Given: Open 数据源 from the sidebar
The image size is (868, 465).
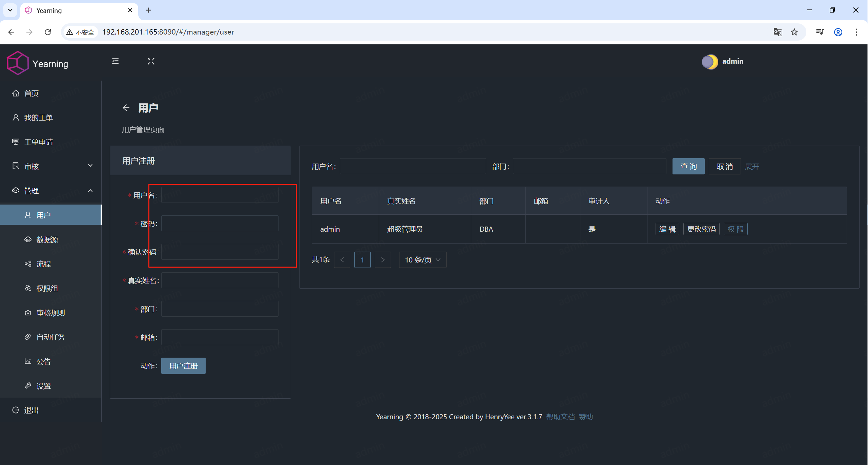Looking at the screenshot, I should point(46,239).
